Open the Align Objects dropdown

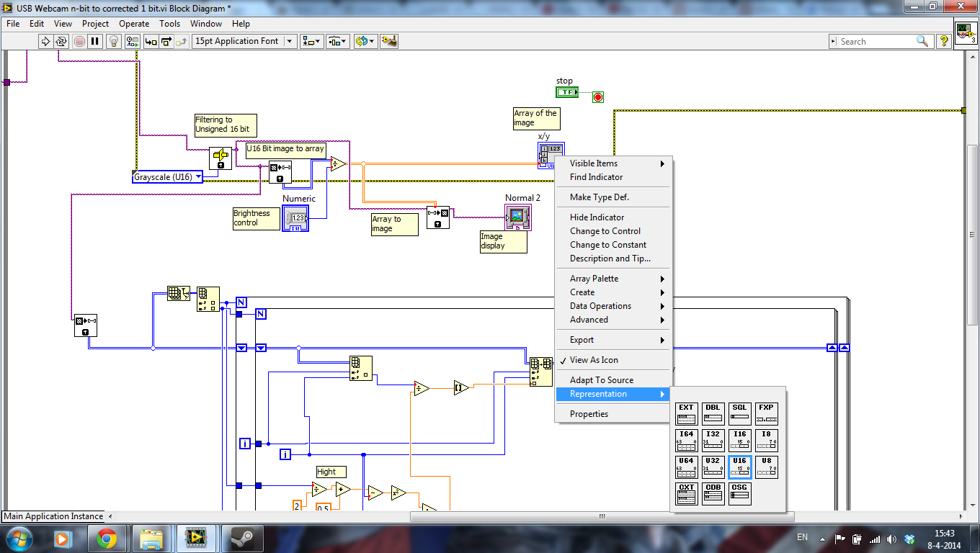(x=312, y=41)
